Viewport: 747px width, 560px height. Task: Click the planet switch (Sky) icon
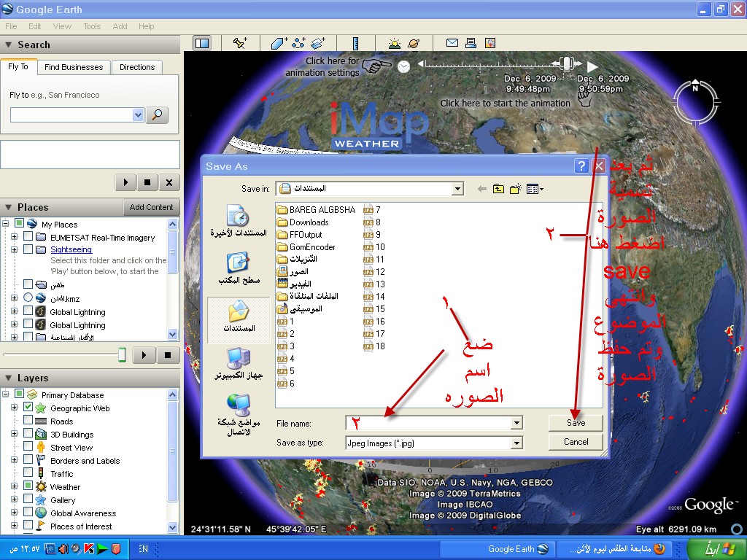(x=414, y=44)
